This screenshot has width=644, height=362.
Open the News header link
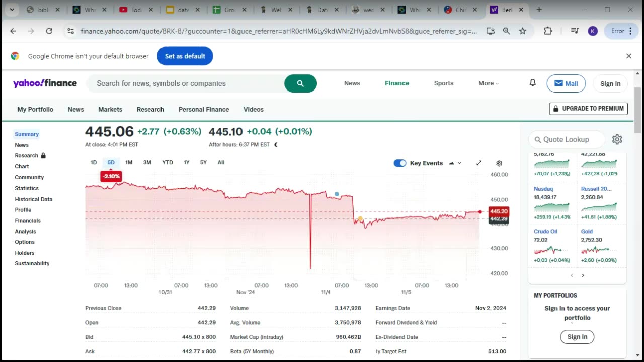point(352,83)
